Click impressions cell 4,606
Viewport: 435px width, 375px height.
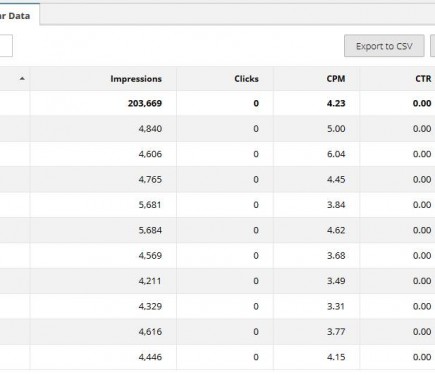tap(150, 154)
